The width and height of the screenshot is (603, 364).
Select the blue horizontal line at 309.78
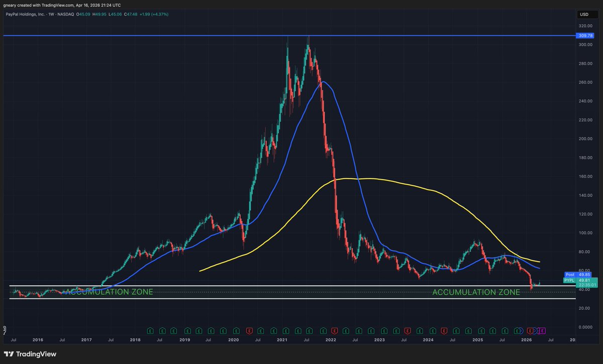pos(289,36)
